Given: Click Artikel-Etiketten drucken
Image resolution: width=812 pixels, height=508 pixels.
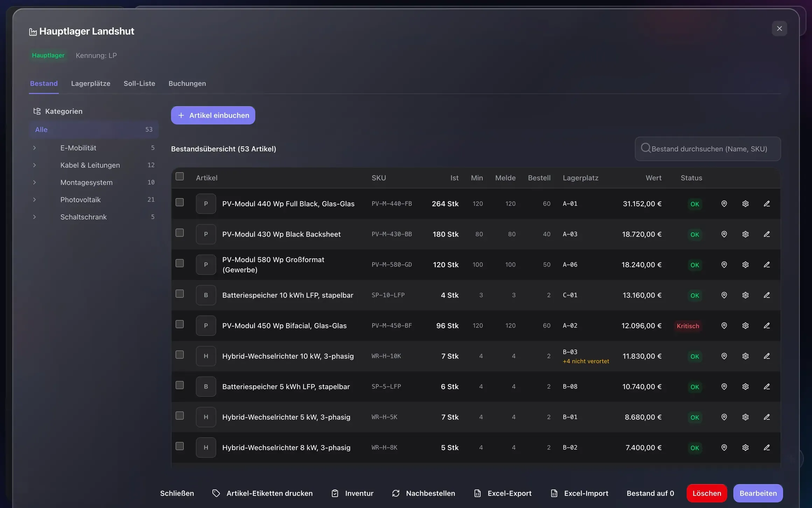Looking at the screenshot, I should pos(262,493).
